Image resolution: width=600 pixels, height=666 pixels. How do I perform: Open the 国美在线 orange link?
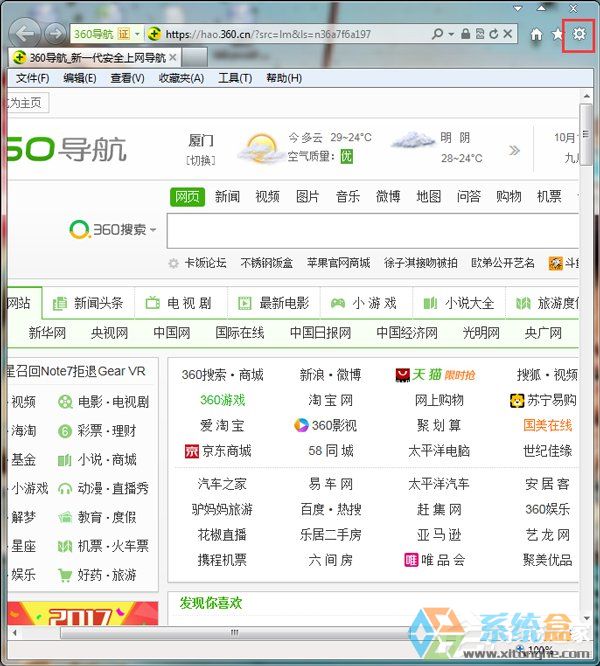point(548,426)
